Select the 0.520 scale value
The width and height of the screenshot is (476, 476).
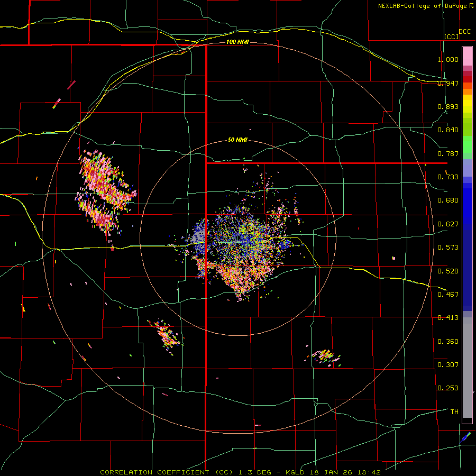click(448, 271)
